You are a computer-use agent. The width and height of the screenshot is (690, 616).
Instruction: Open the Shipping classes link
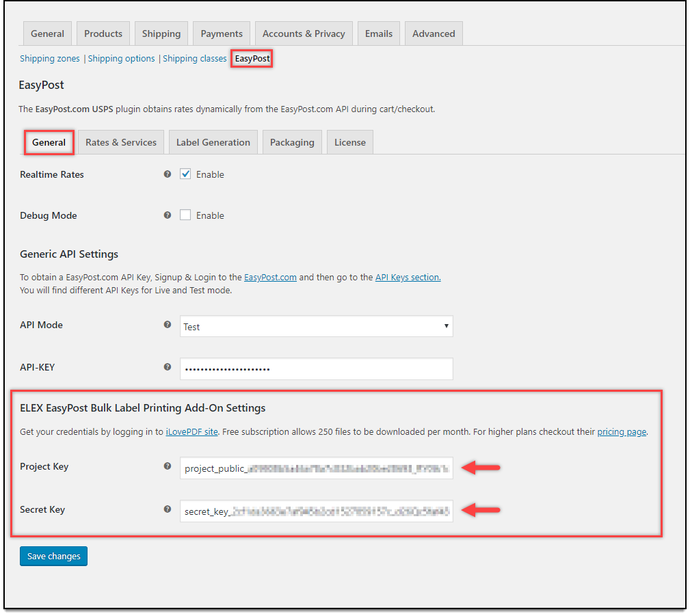(x=194, y=59)
